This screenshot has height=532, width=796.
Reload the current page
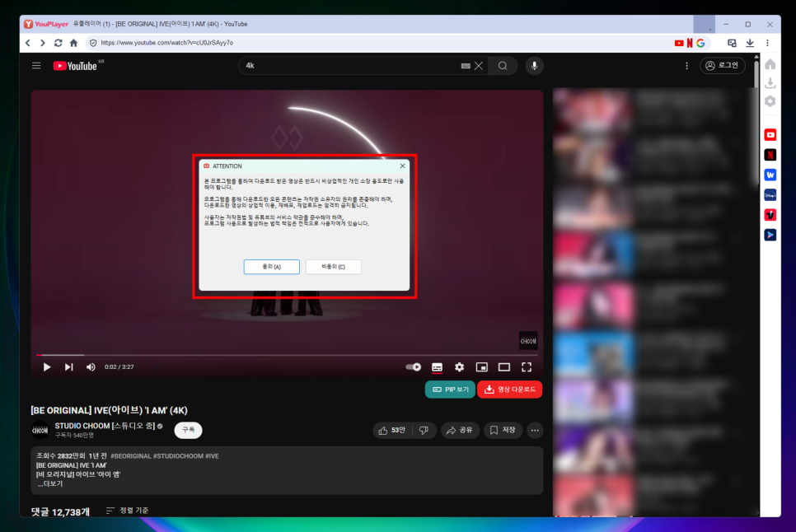tap(58, 43)
